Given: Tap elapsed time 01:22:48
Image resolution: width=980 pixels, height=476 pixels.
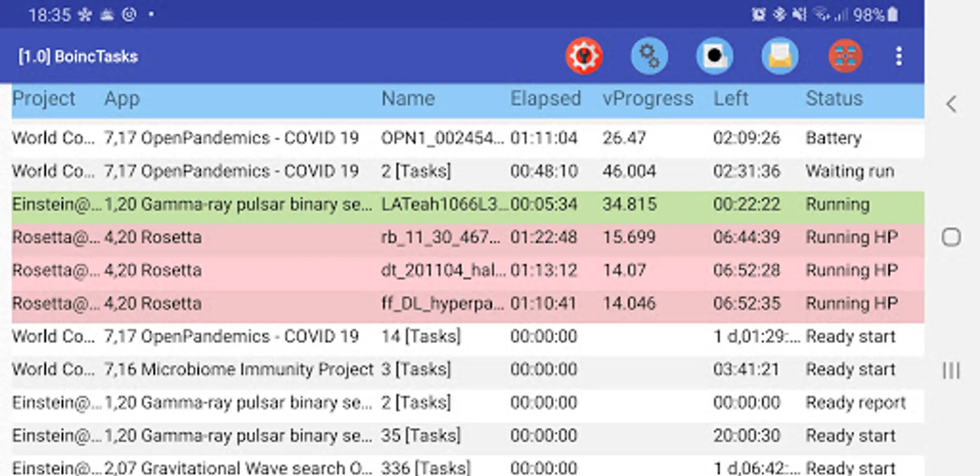Looking at the screenshot, I should pos(544,237).
